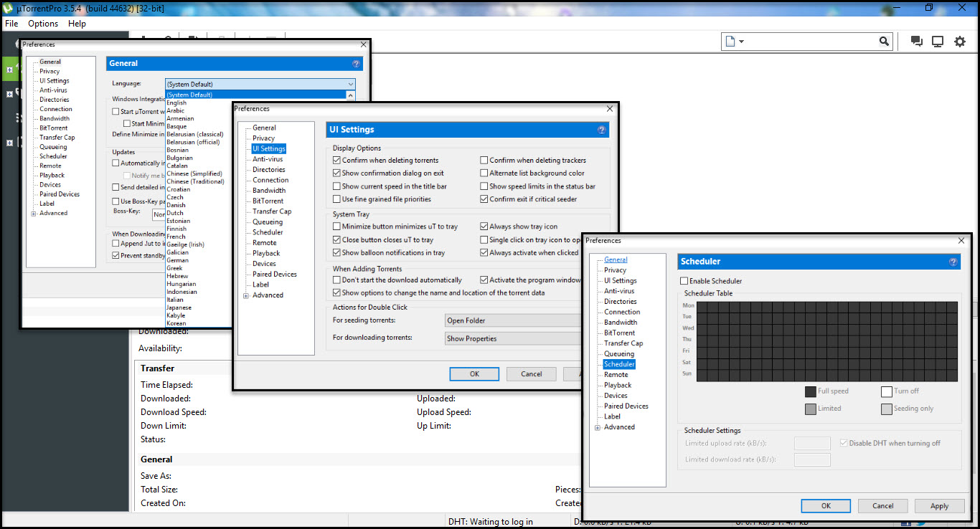Toggle Confirm when deleting torrents
Screen dimensions: 980x529
pyautogui.click(x=337, y=161)
